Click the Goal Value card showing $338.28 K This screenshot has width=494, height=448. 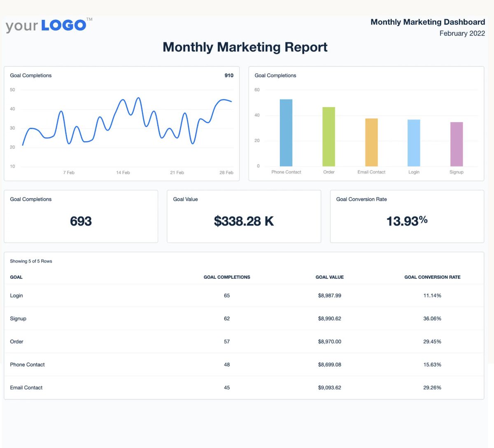[x=244, y=216]
